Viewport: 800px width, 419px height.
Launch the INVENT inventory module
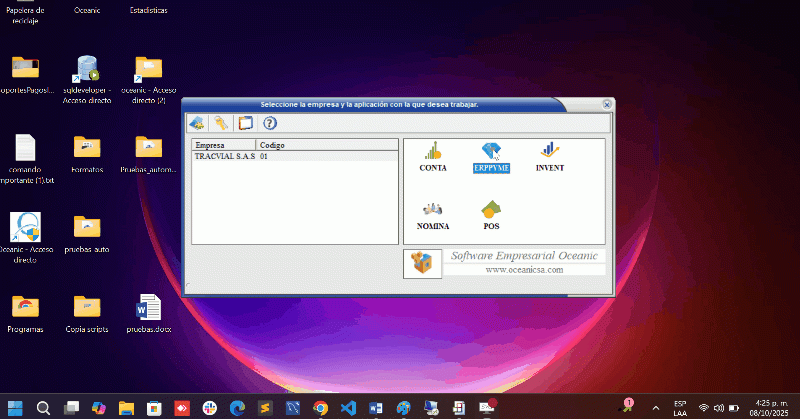(549, 154)
